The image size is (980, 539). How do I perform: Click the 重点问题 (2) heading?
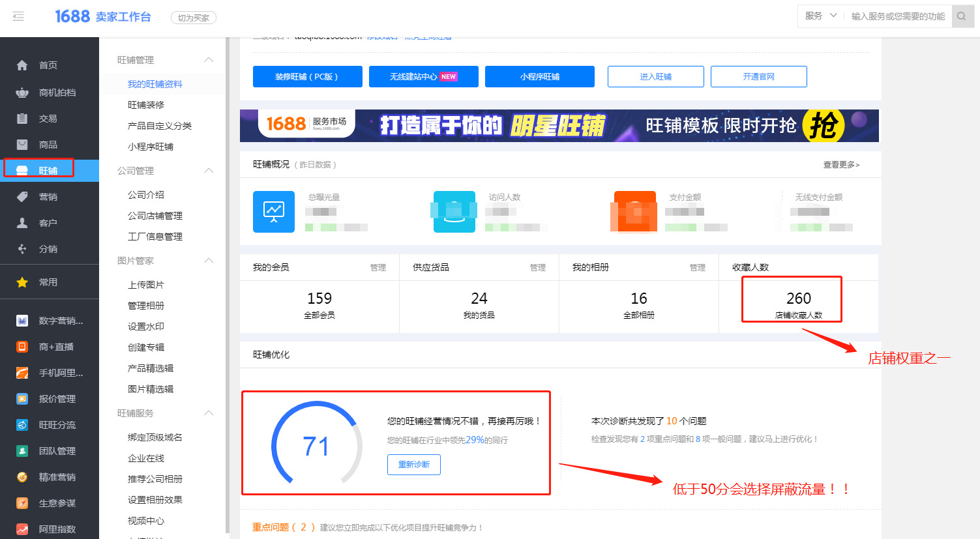pyautogui.click(x=284, y=527)
